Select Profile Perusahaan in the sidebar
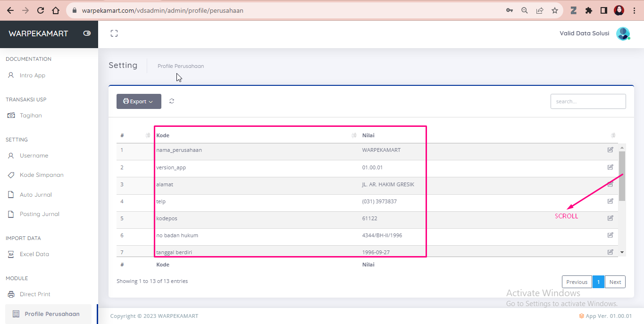This screenshot has width=644, height=324. pyautogui.click(x=49, y=314)
